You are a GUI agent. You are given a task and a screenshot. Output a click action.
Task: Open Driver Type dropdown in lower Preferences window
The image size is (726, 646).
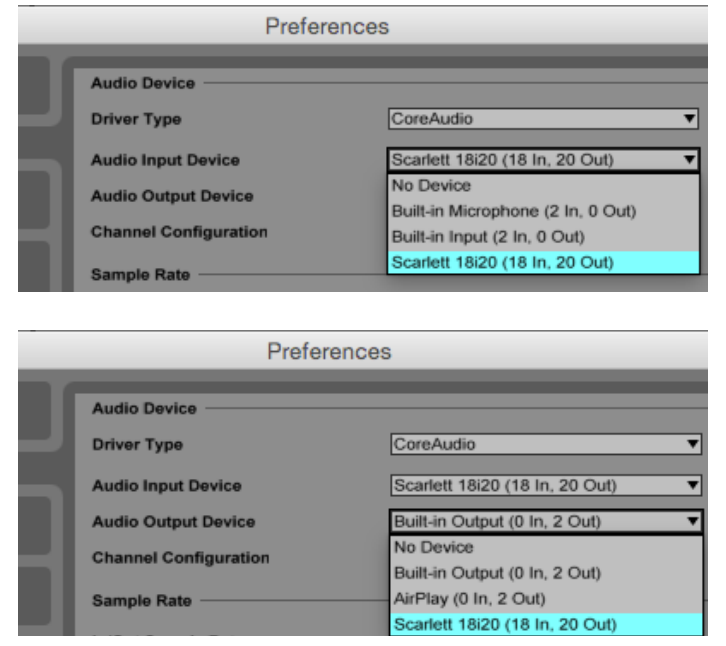(x=541, y=445)
